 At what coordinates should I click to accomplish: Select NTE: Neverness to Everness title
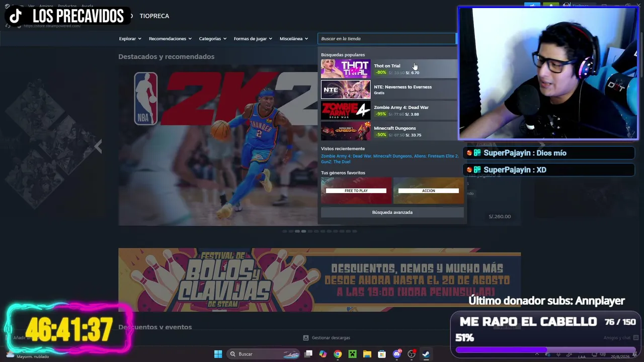(403, 87)
